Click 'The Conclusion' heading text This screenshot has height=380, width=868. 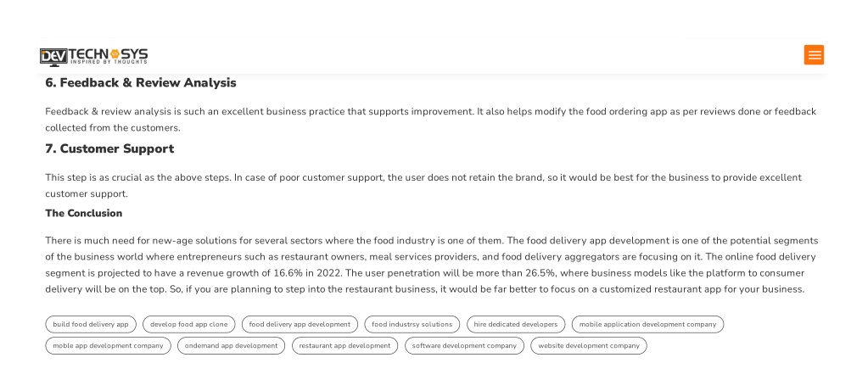(84, 214)
